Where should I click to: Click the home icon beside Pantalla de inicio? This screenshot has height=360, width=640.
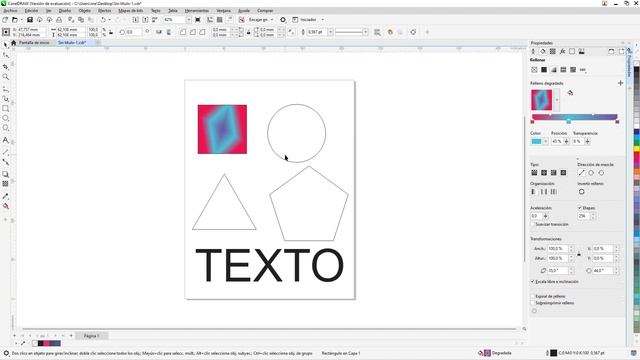tap(13, 42)
